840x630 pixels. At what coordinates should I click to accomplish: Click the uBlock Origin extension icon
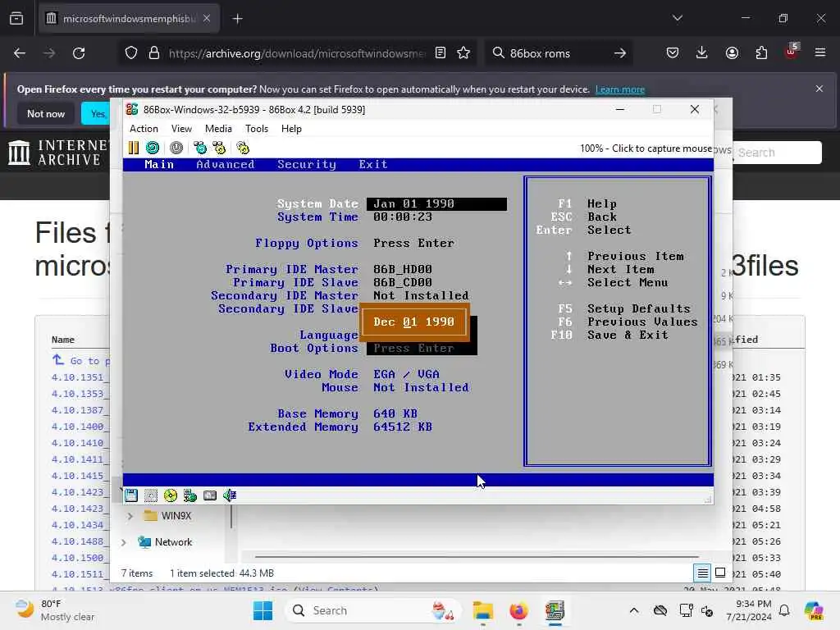(792, 52)
